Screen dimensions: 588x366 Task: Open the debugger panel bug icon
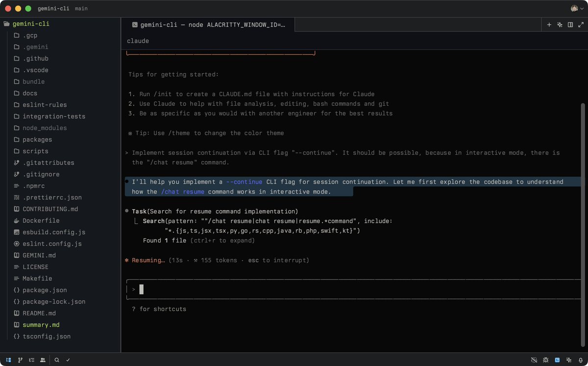click(546, 360)
